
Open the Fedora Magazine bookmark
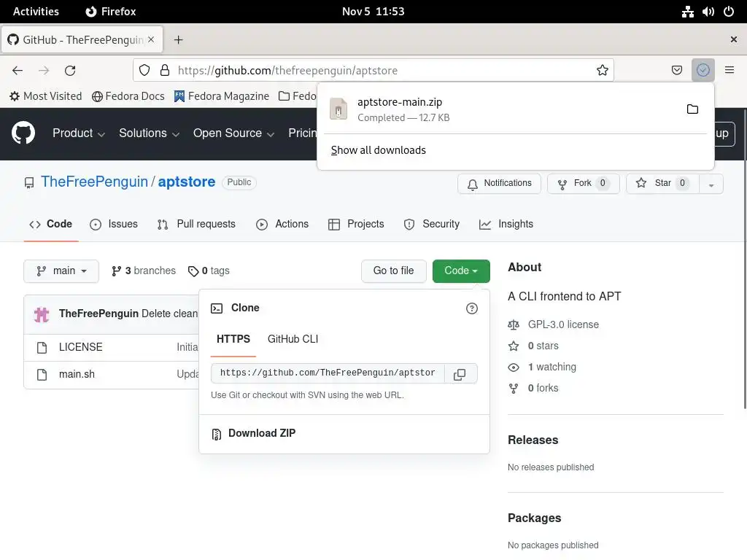[222, 97]
